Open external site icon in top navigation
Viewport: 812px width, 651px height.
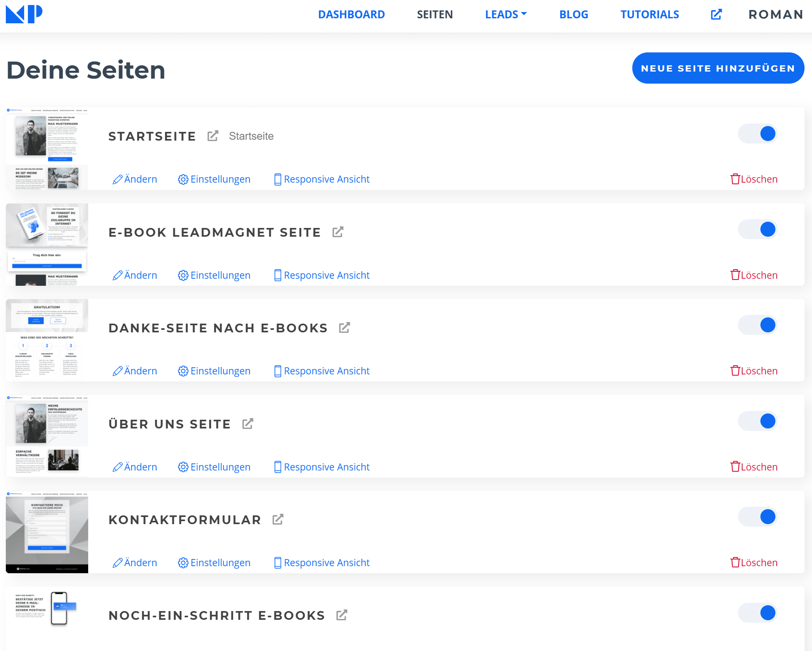pos(716,15)
